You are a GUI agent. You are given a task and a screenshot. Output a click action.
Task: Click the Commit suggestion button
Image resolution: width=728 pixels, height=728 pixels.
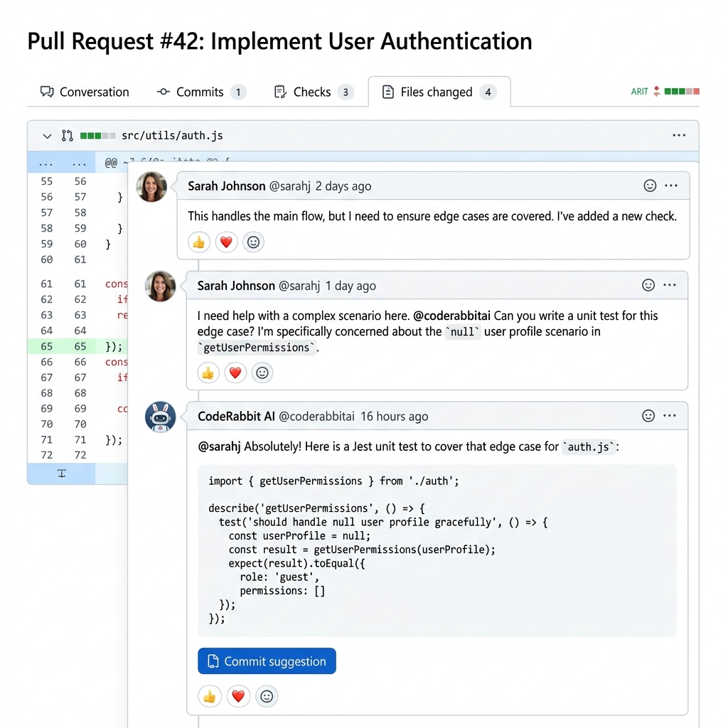point(267,661)
